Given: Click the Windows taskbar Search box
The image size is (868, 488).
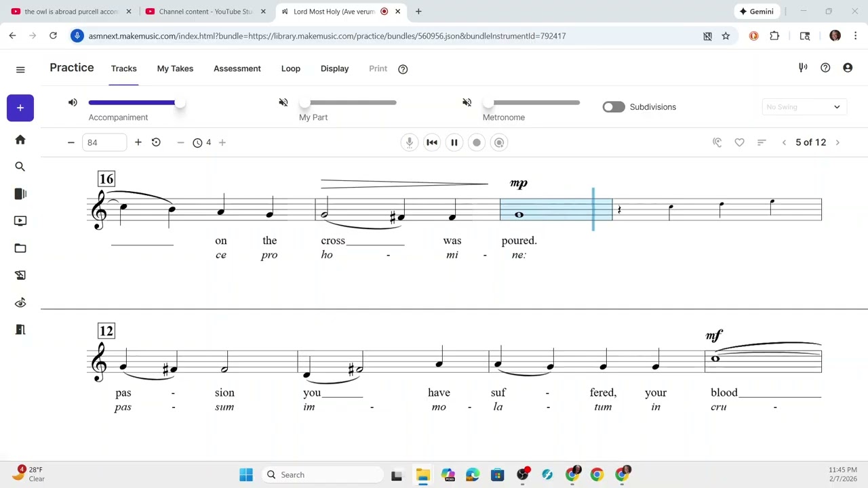Looking at the screenshot, I should pyautogui.click(x=323, y=474).
